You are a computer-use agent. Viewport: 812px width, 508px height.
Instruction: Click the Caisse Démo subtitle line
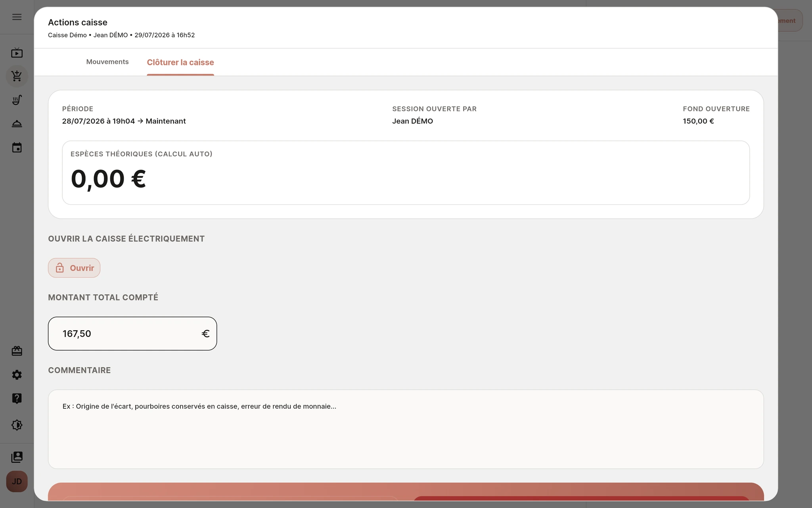[121, 35]
